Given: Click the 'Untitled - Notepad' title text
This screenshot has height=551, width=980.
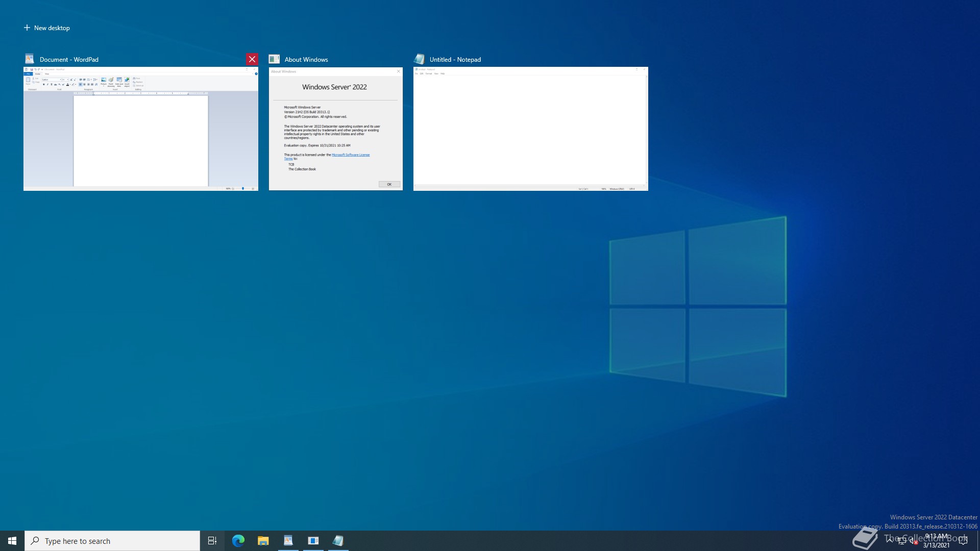Looking at the screenshot, I should tap(455, 60).
